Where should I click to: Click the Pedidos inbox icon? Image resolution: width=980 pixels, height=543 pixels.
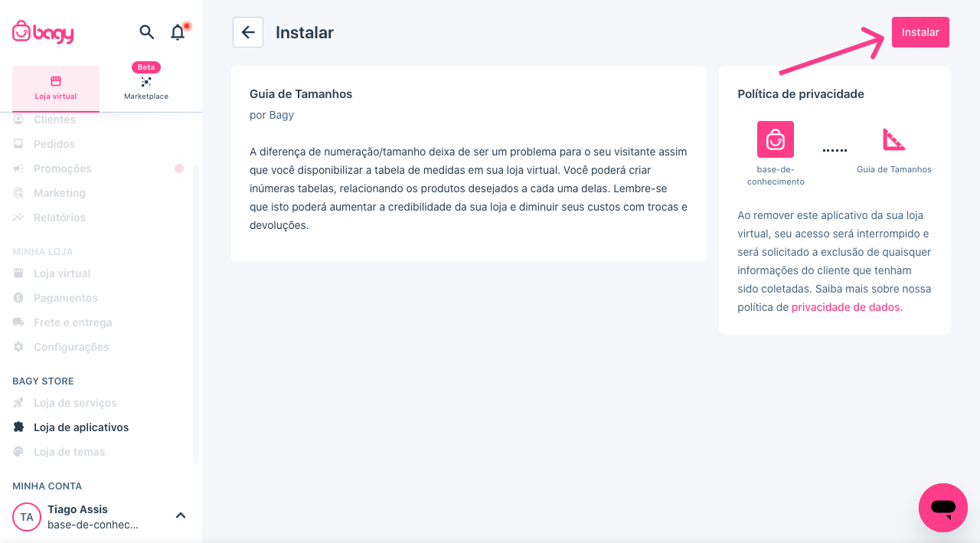pos(18,144)
